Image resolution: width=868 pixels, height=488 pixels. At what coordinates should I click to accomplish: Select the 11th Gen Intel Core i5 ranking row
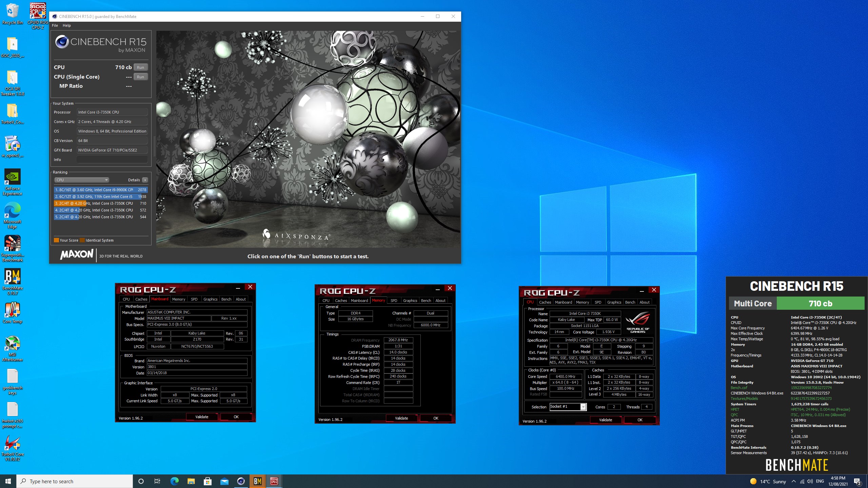pos(101,197)
